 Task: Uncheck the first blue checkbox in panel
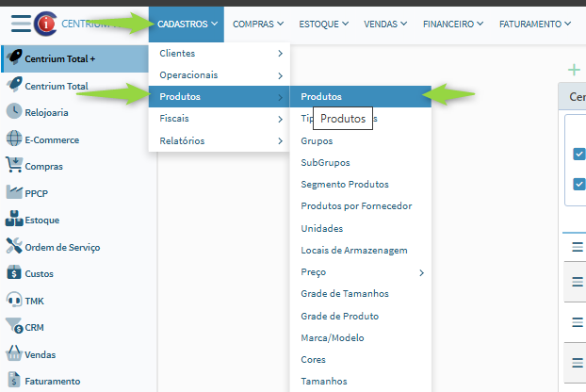click(x=579, y=155)
